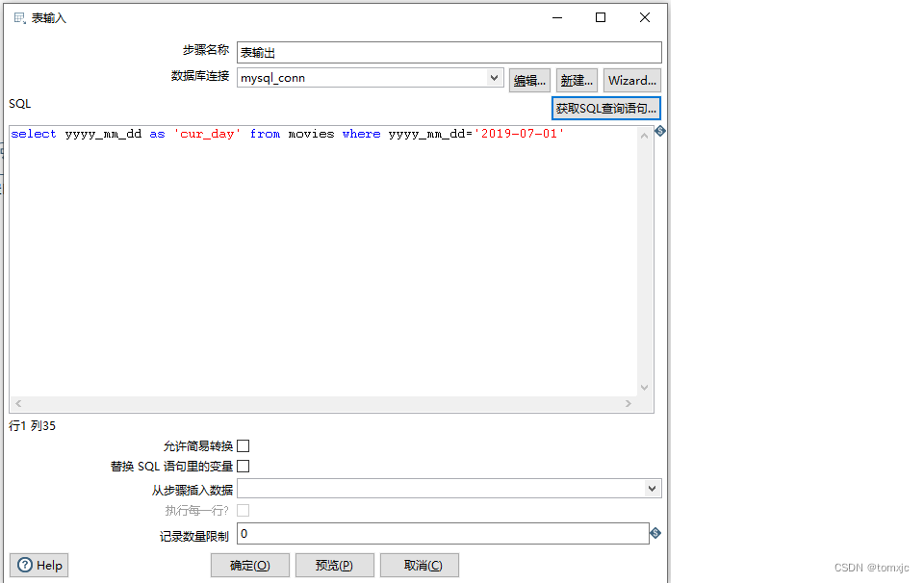Click the left arrow of the horizontal scrollbar
The width and height of the screenshot is (924, 583).
coord(17,403)
